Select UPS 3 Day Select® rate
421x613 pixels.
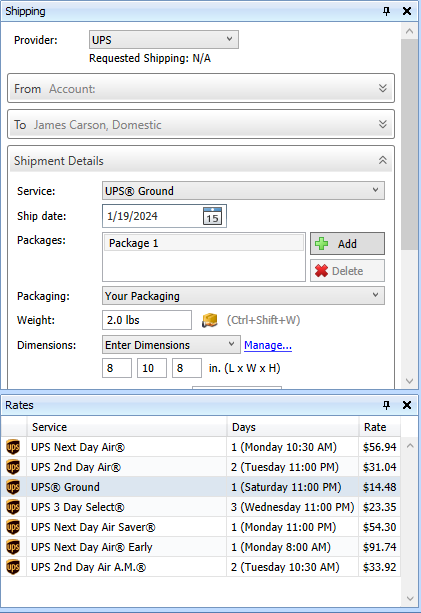[201, 507]
